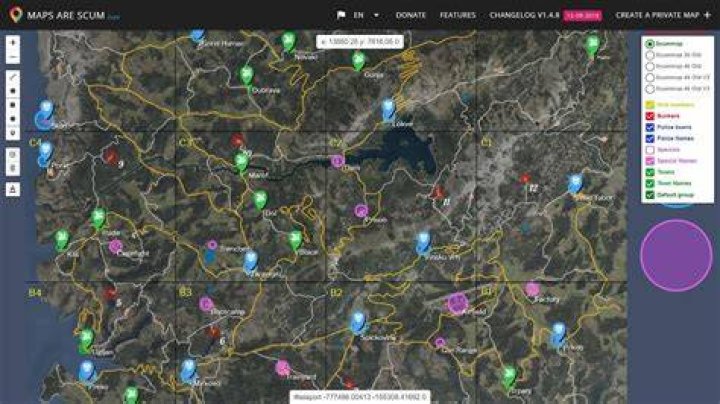Click the waypoint text box at bottom

360,397
